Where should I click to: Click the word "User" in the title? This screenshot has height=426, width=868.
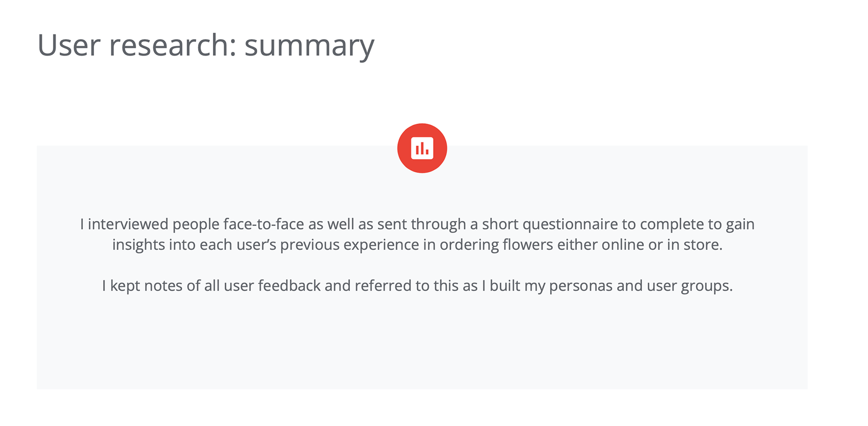(x=69, y=45)
